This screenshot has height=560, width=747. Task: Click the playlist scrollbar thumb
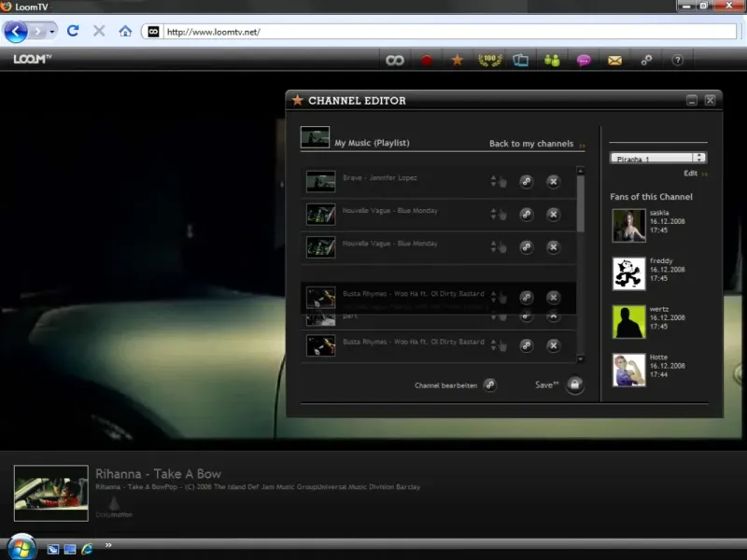pos(580,203)
